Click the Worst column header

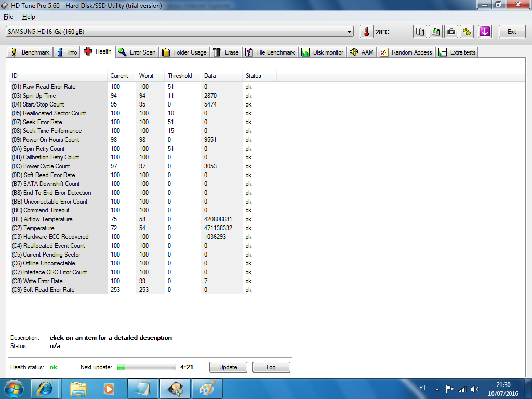pos(150,76)
